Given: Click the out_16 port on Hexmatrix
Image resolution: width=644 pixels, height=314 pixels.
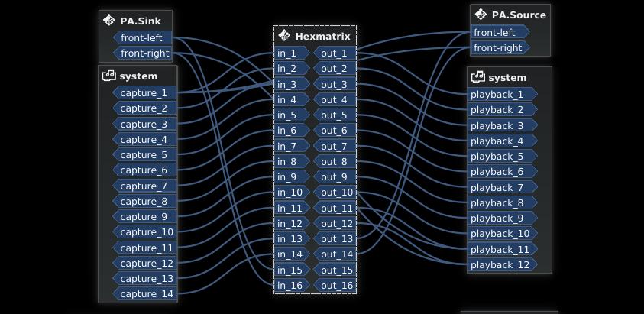Looking at the screenshot, I should pos(335,286).
